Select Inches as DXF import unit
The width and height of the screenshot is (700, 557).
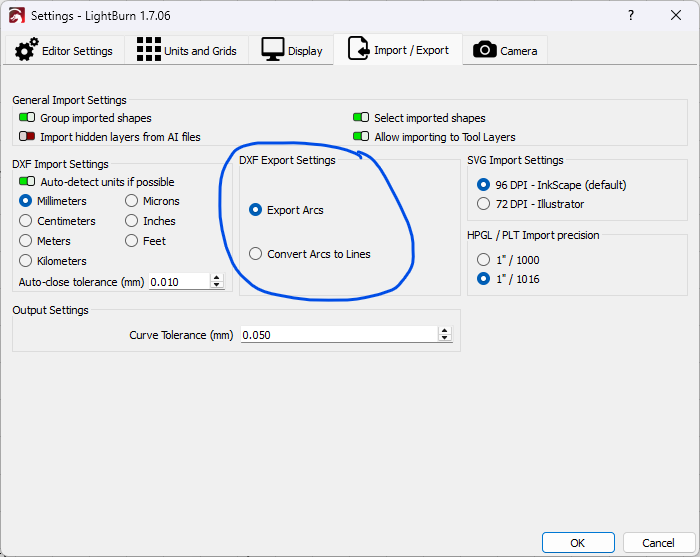tap(133, 221)
